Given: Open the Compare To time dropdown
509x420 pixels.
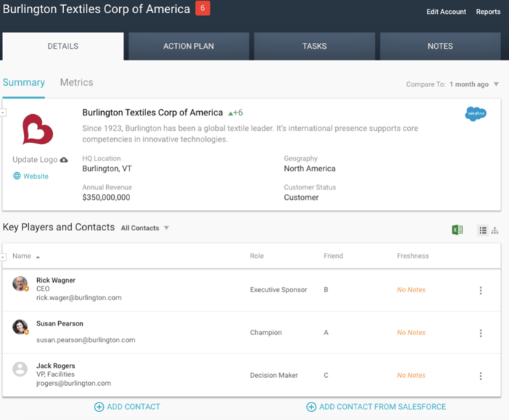Looking at the screenshot, I should point(474,84).
